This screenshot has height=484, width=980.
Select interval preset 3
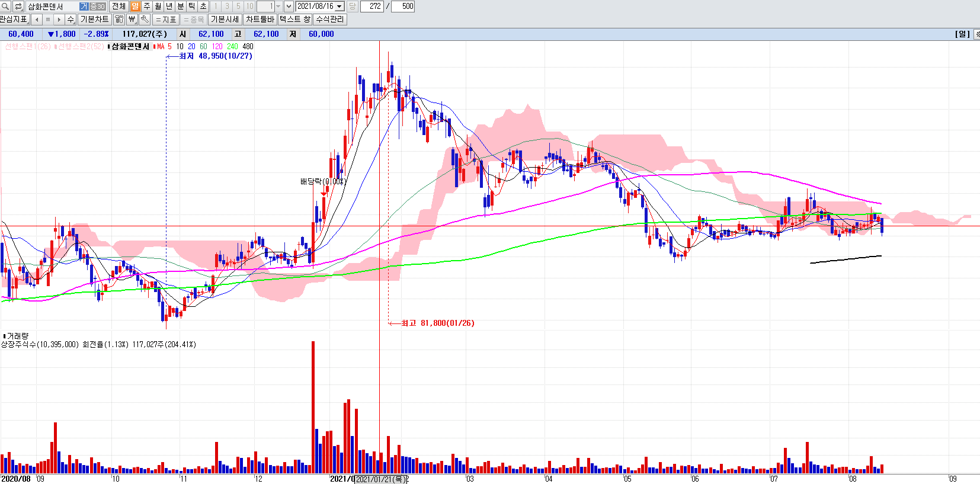(227, 7)
